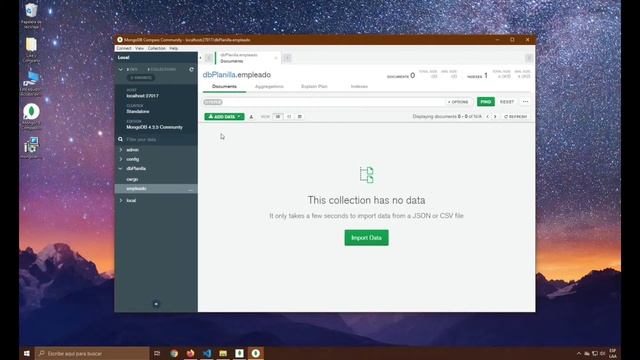Click the language indicator in the system tray

(613, 353)
